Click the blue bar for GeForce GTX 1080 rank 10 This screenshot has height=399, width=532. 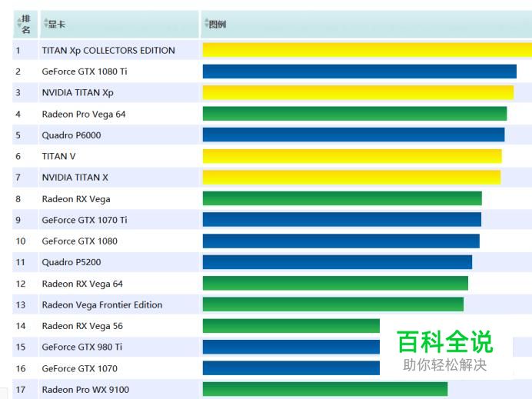click(x=341, y=241)
